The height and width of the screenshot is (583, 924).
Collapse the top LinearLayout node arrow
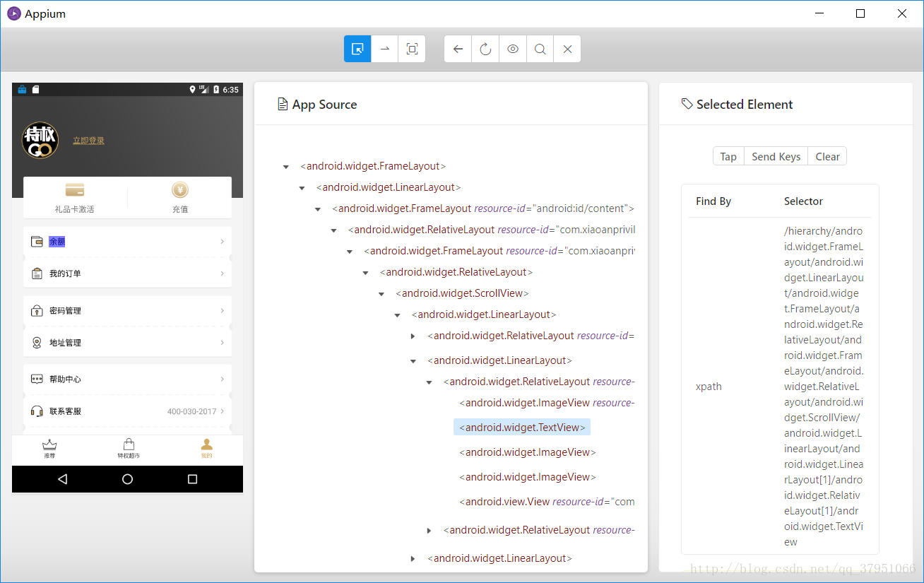302,188
